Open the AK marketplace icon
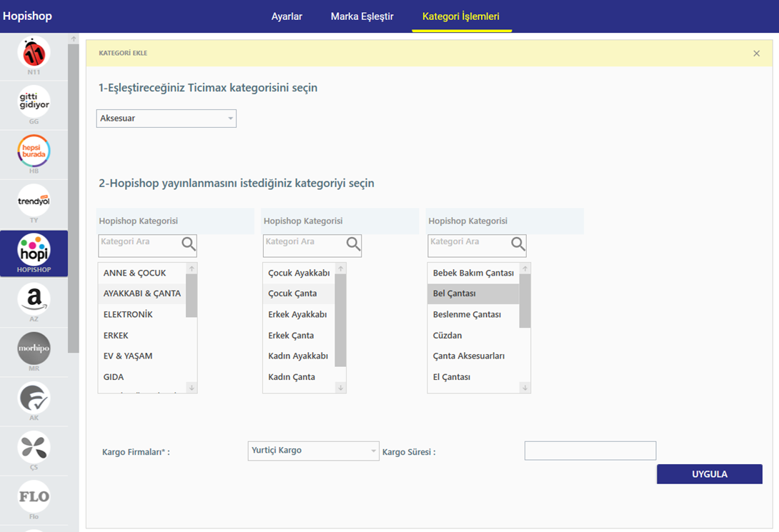Image resolution: width=779 pixels, height=532 pixels. (34, 398)
